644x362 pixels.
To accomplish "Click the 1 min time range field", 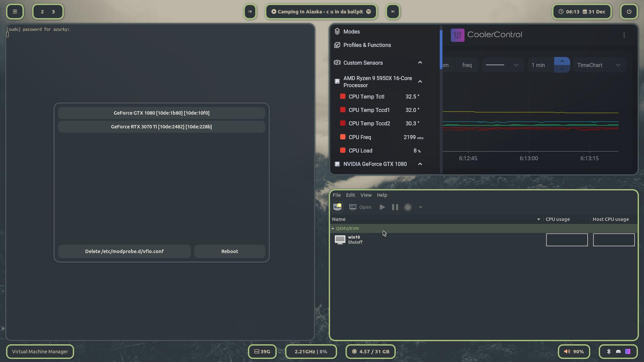I will [x=541, y=65].
